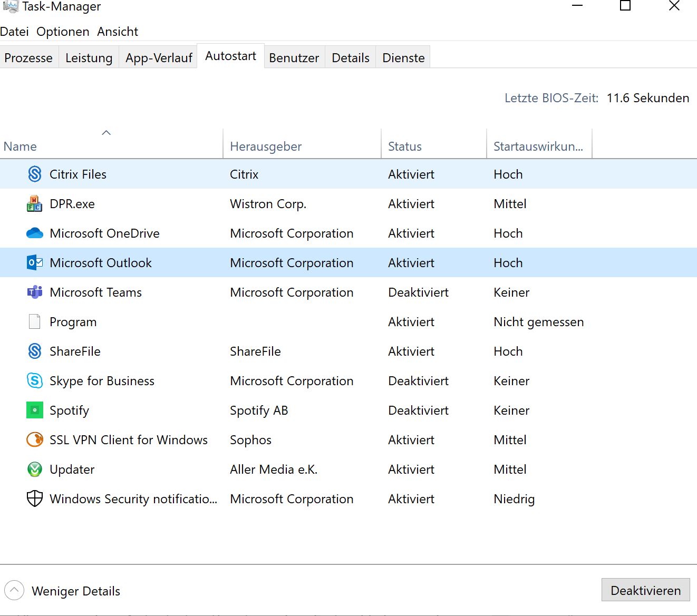Click the Deaktivieren button
Screen dimensions: 697x616
[646, 590]
